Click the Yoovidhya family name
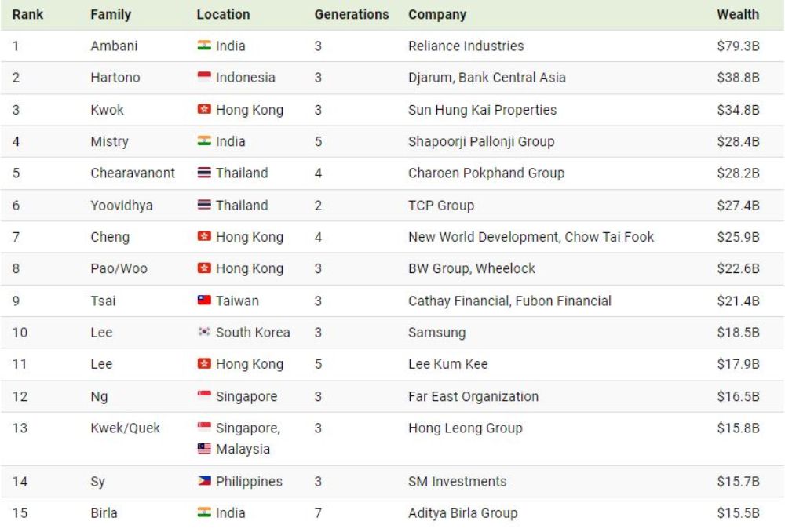 pos(122,206)
